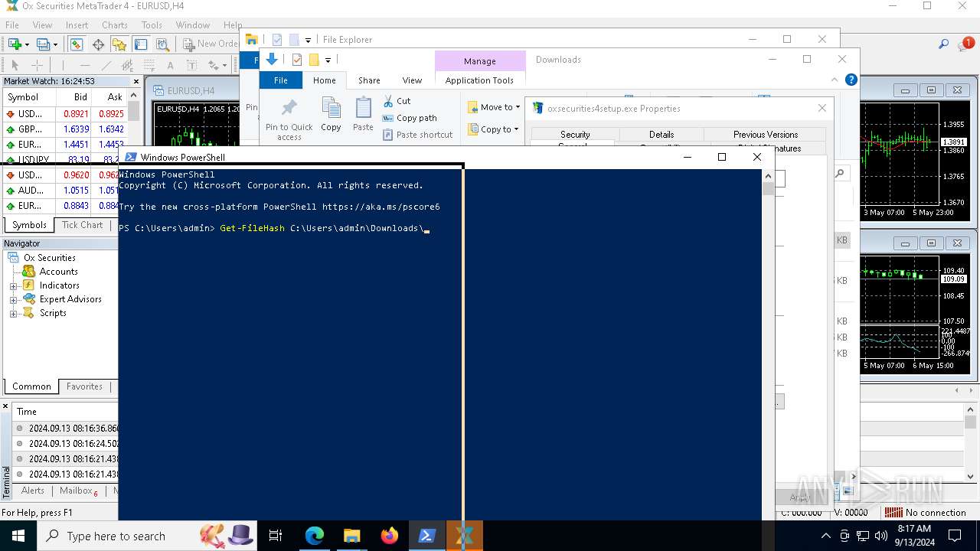This screenshot has height=551, width=980.
Task: Open the Charts menu in MetaTrader
Action: (115, 24)
